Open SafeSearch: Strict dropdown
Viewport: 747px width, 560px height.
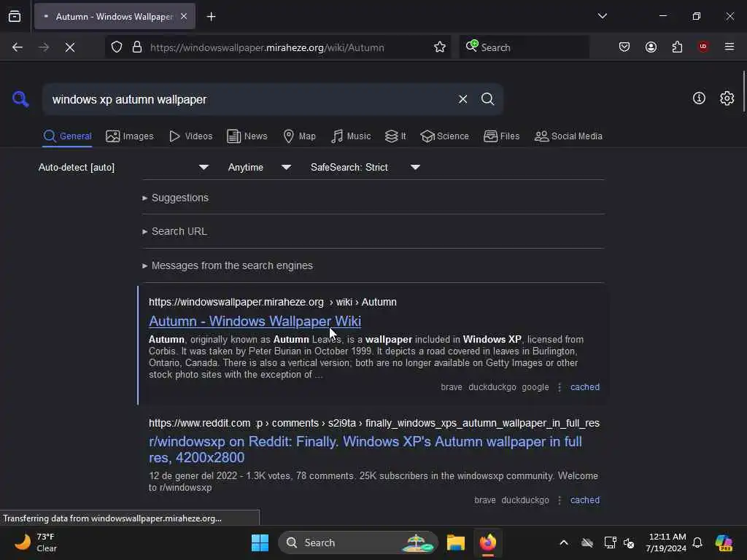(x=365, y=167)
